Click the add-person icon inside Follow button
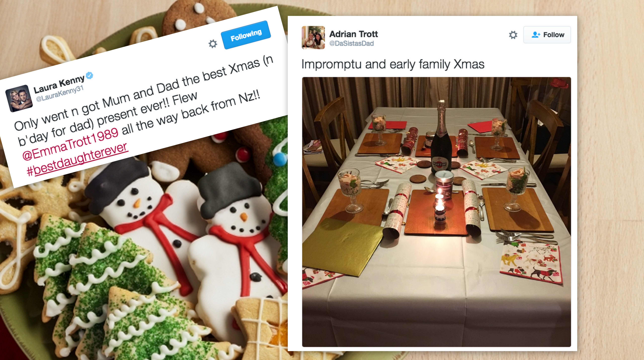The image size is (644, 360). tap(535, 34)
